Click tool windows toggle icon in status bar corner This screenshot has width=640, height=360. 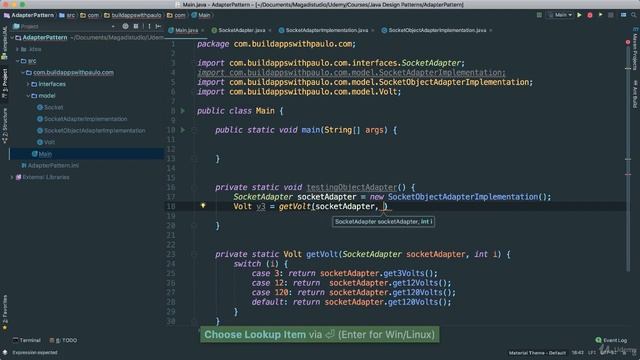[5, 352]
